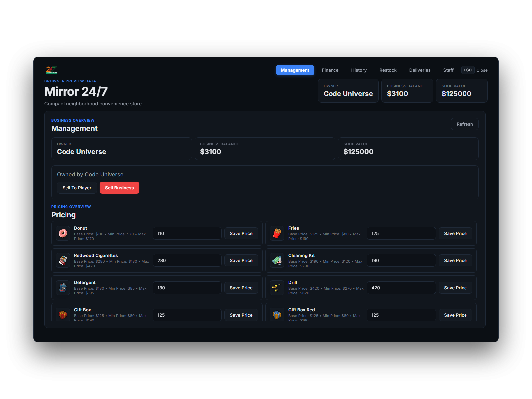Focus the Redwood Cigarettes price field
The height and width of the screenshot is (399, 532).
point(187,260)
